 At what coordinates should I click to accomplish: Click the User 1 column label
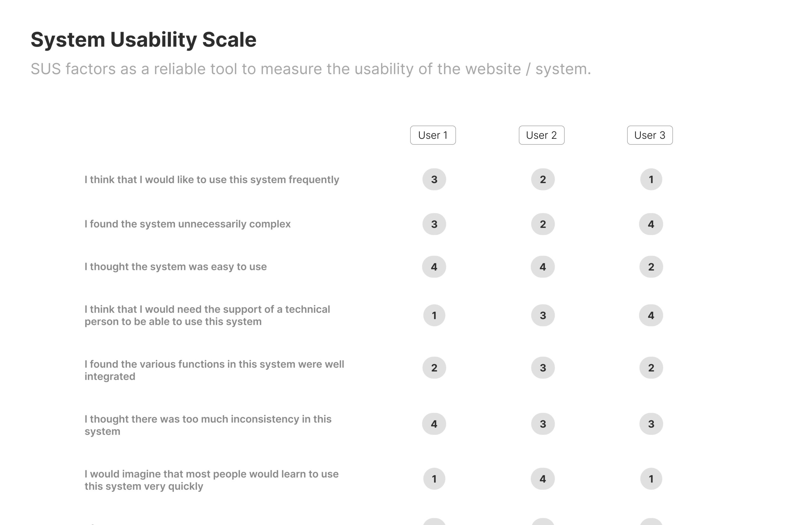[433, 135]
